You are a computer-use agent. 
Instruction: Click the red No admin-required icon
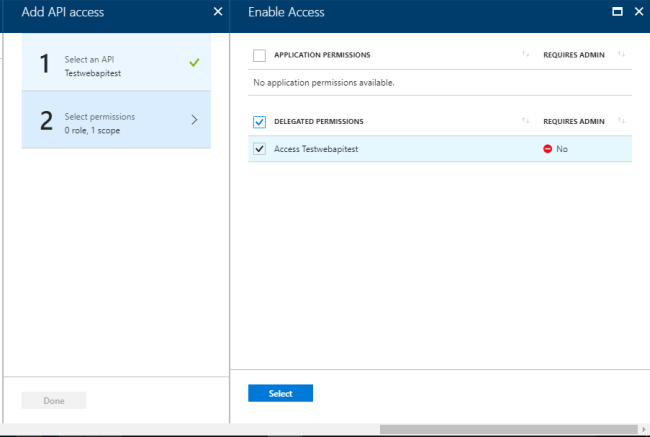(x=548, y=149)
